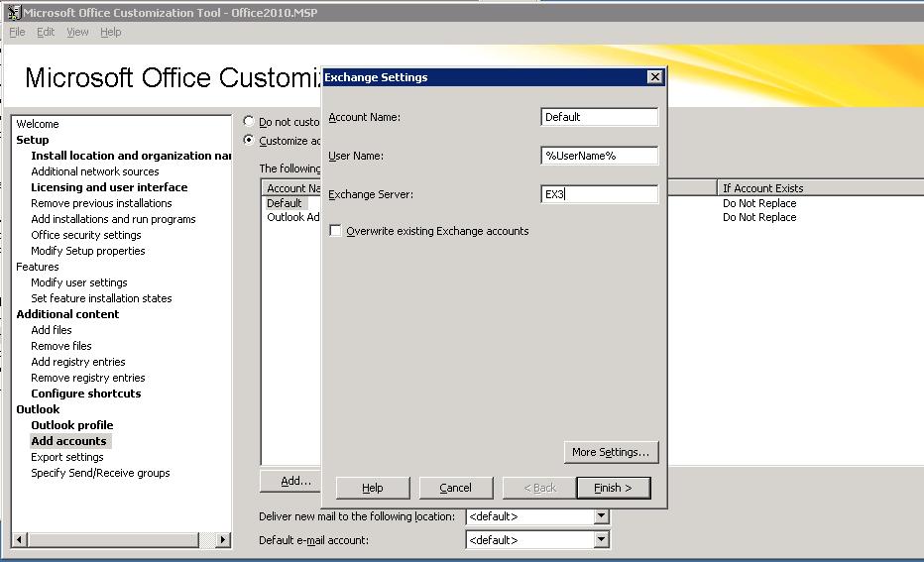Select Install location and organization name
Image resolution: width=924 pixels, height=562 pixels.
tap(131, 156)
